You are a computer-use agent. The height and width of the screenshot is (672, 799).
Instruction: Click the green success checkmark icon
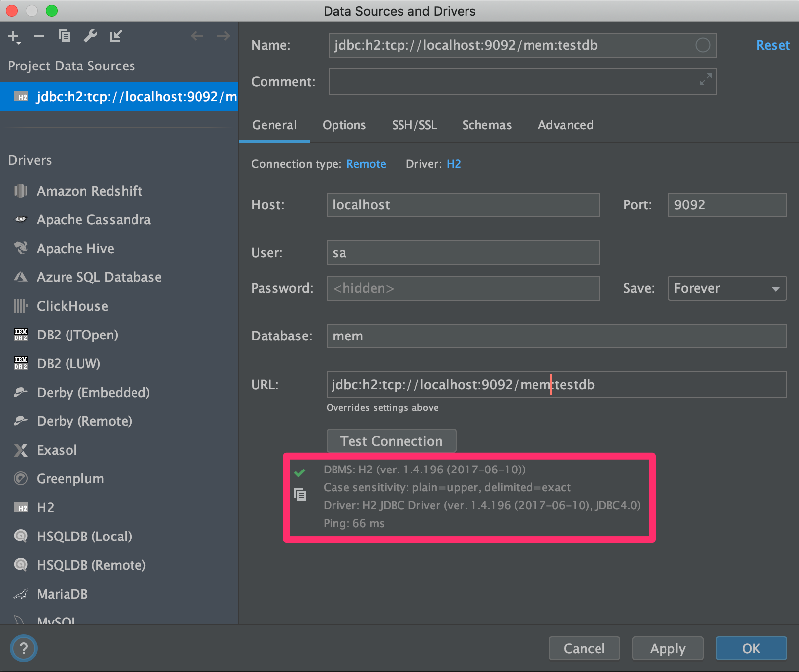pyautogui.click(x=300, y=472)
